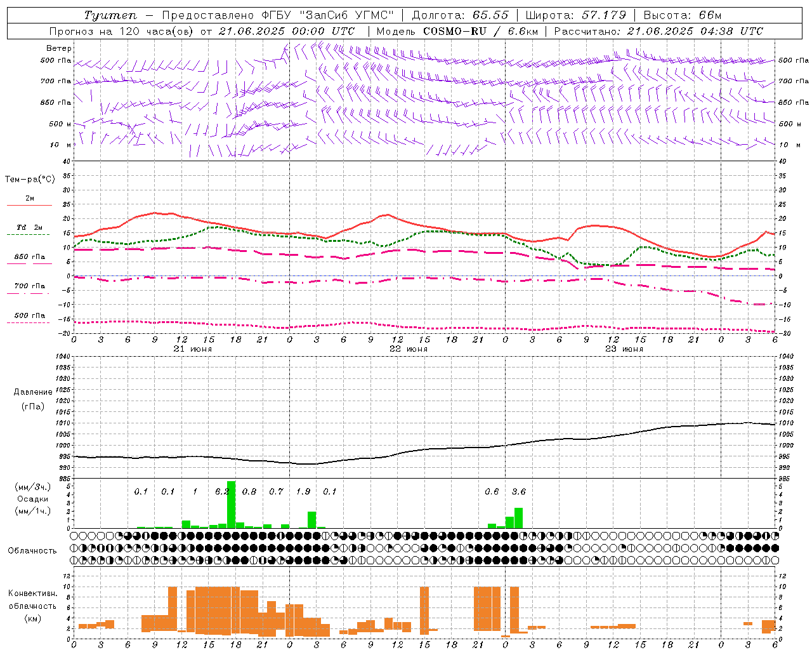The width and height of the screenshot is (812, 650).
Task: Click the tallest green precipitation bar
Action: [231, 505]
